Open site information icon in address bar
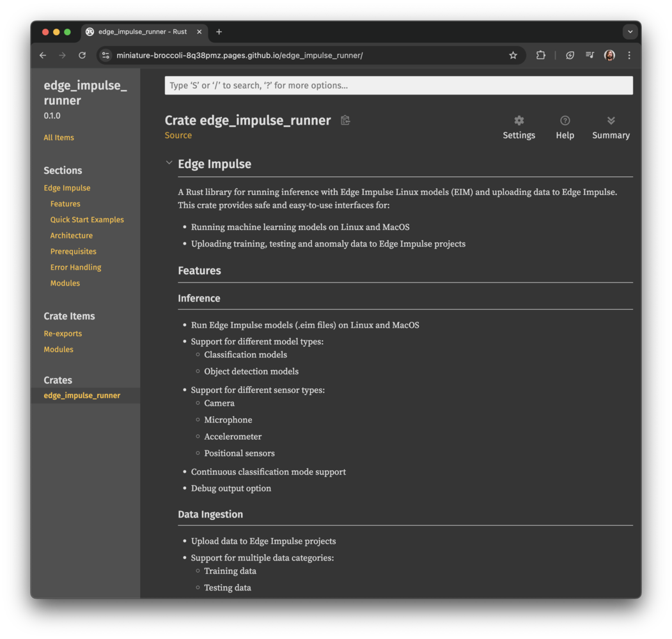 click(106, 55)
